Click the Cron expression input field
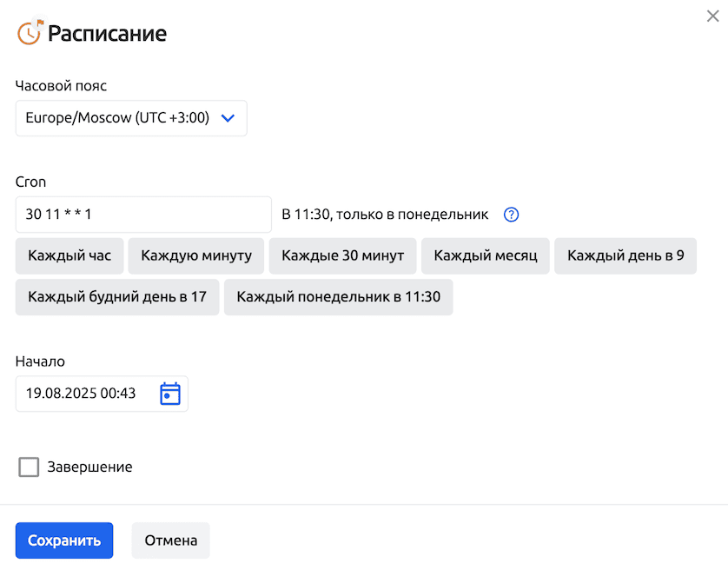Screen dimensions: 728x570 (143, 215)
